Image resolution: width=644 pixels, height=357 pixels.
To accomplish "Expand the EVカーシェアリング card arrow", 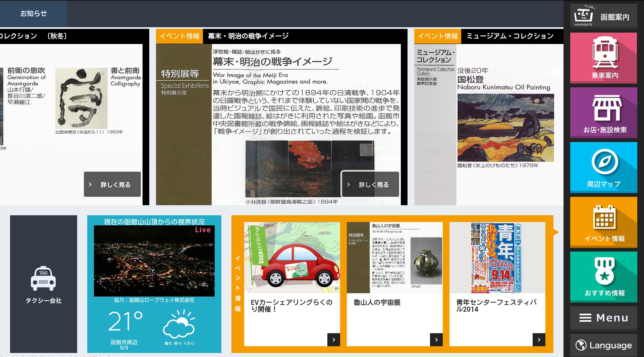I will (333, 340).
